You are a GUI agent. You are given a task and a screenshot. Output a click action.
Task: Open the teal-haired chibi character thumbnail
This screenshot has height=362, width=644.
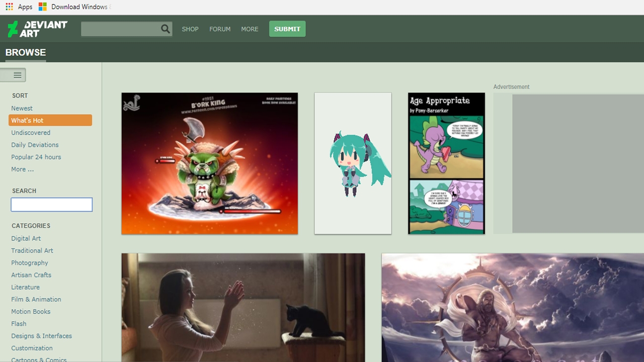click(x=353, y=163)
